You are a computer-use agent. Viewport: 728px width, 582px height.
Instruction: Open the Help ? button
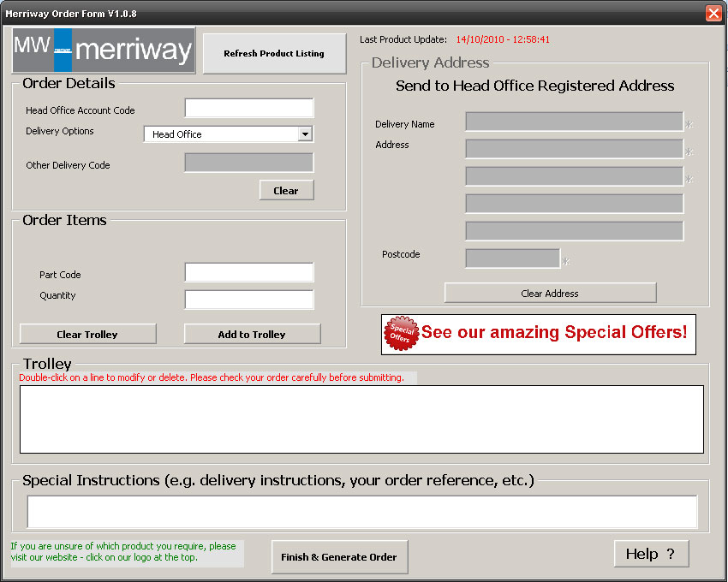click(651, 553)
